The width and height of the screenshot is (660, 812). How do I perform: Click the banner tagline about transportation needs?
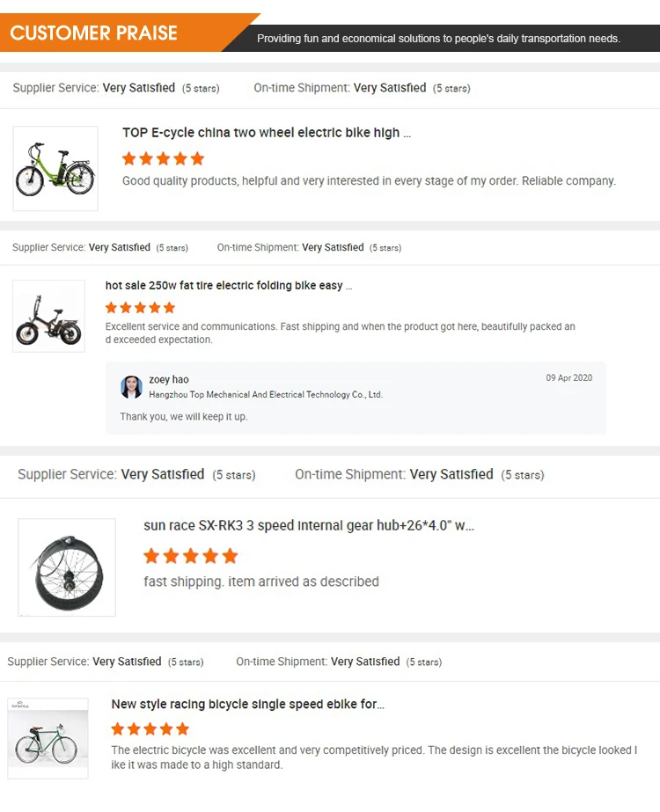coord(438,39)
